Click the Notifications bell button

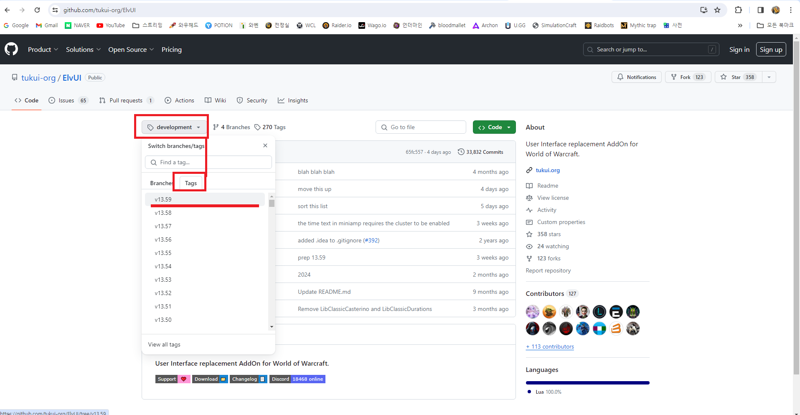click(x=636, y=77)
